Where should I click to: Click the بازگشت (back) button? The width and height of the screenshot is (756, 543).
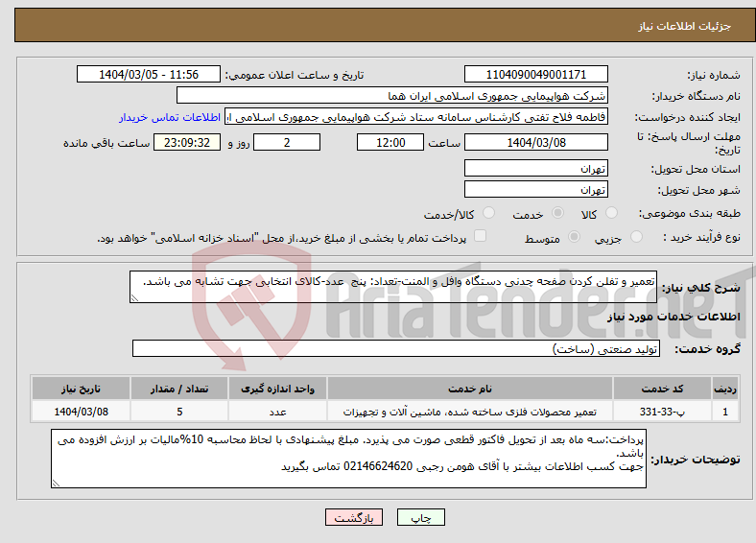[354, 517]
